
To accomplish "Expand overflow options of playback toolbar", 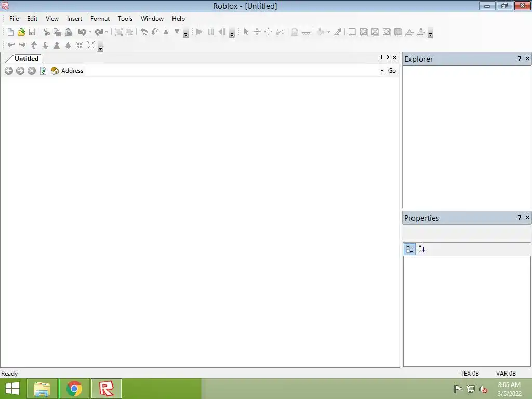I will pos(232,34).
